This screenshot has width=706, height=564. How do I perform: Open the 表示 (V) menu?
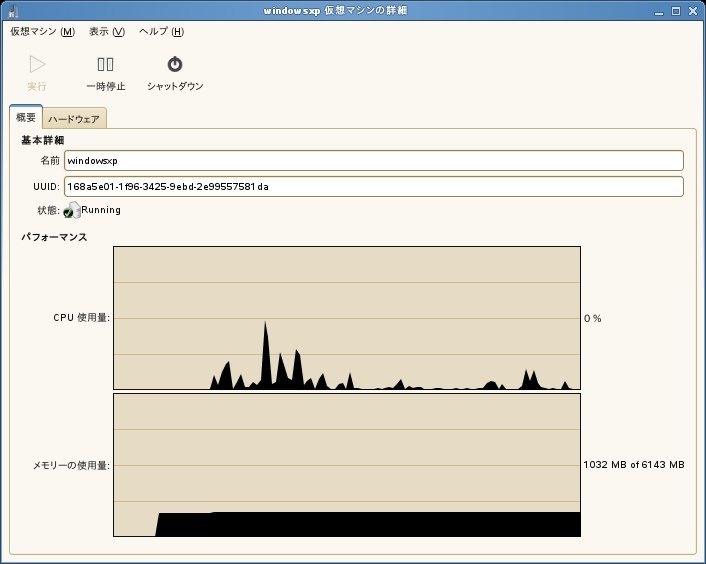pyautogui.click(x=107, y=32)
